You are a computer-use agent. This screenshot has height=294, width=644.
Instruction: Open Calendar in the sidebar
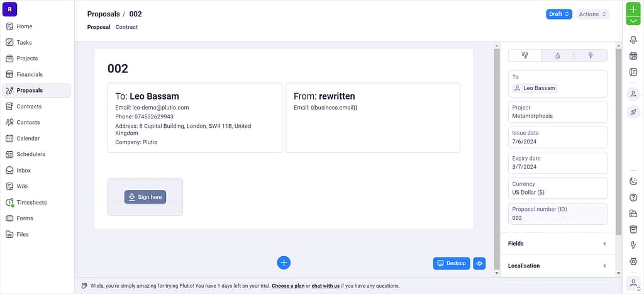(36, 139)
